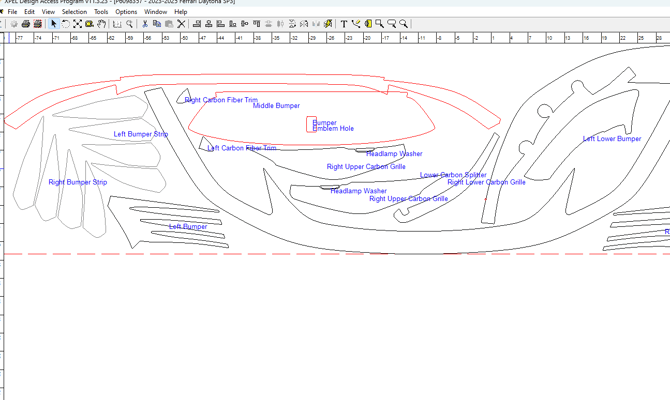Screen dimensions: 670x400
Task: Click the rightmost magnifier zoom icon
Action: tap(404, 24)
